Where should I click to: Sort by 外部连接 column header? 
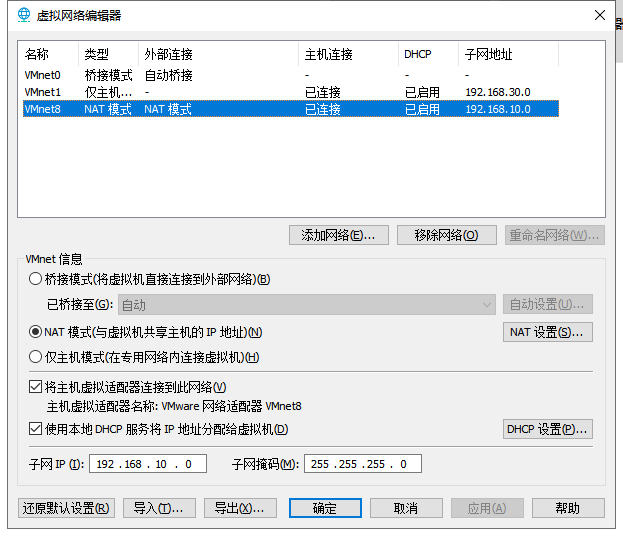[x=219, y=54]
